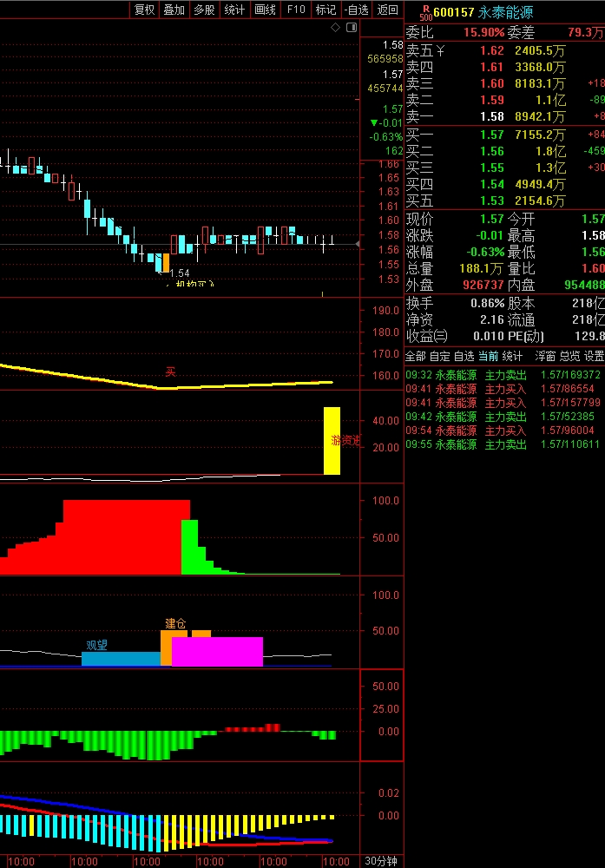
Task: Select the 卖二 ask row at 1.59
Action: 505,100
